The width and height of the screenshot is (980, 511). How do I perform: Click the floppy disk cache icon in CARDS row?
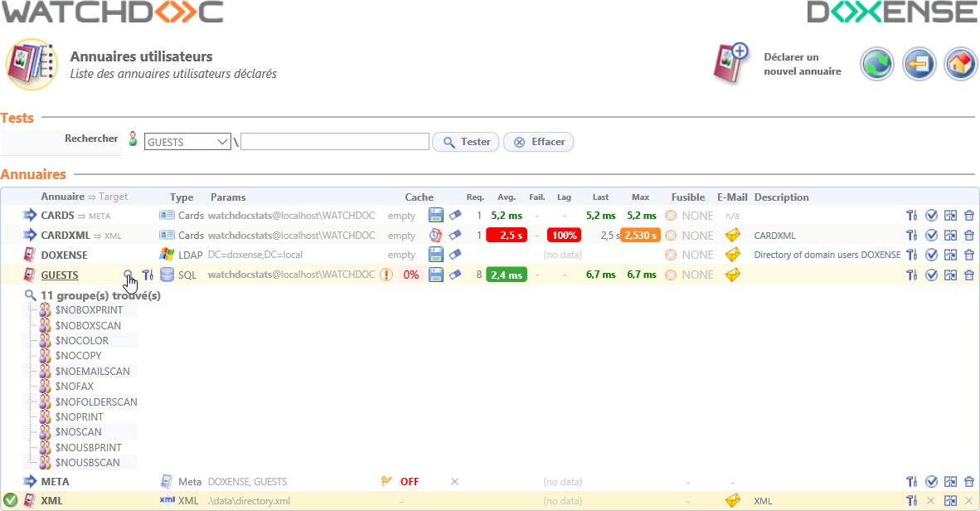pos(435,216)
